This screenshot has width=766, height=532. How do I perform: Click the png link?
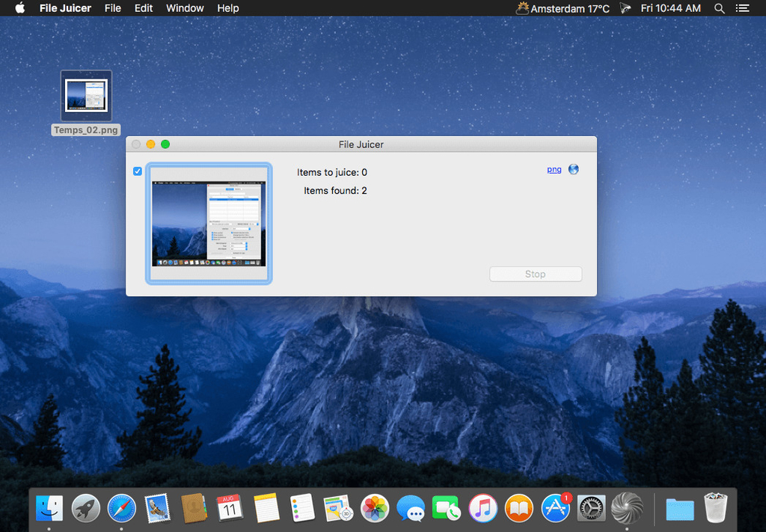(554, 169)
